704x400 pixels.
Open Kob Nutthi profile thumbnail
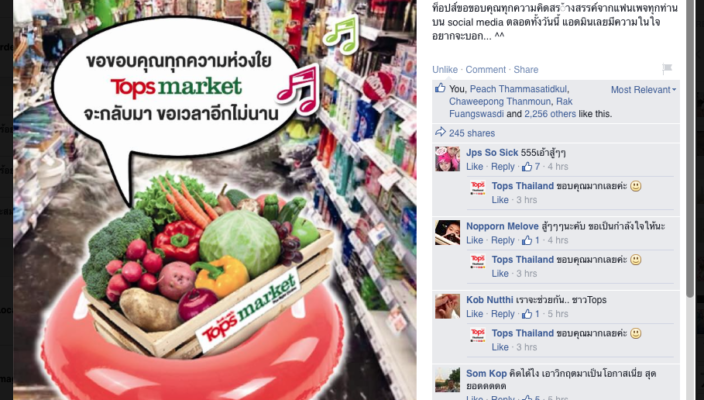coord(447,306)
